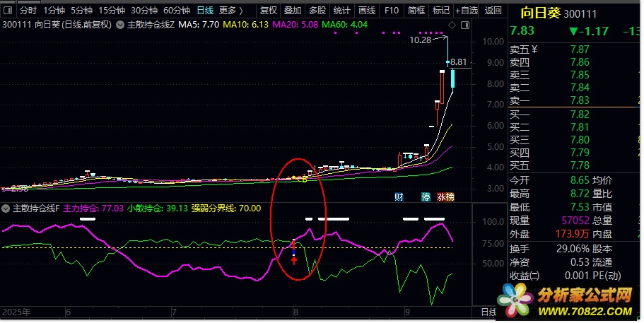
Task: Open the 统计 statistics tool
Action: pyautogui.click(x=341, y=11)
